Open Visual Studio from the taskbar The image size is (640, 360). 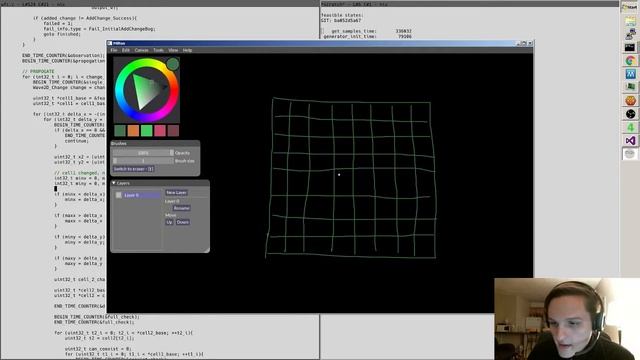630,141
